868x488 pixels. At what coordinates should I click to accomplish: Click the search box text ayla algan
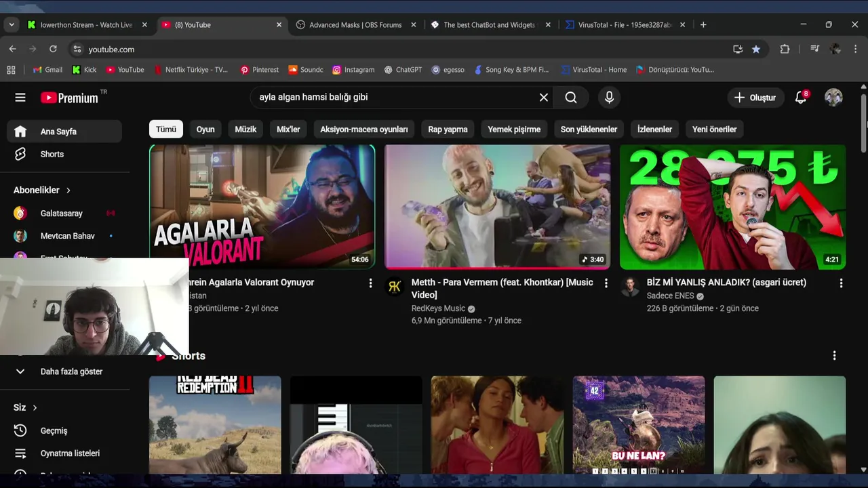point(313,98)
